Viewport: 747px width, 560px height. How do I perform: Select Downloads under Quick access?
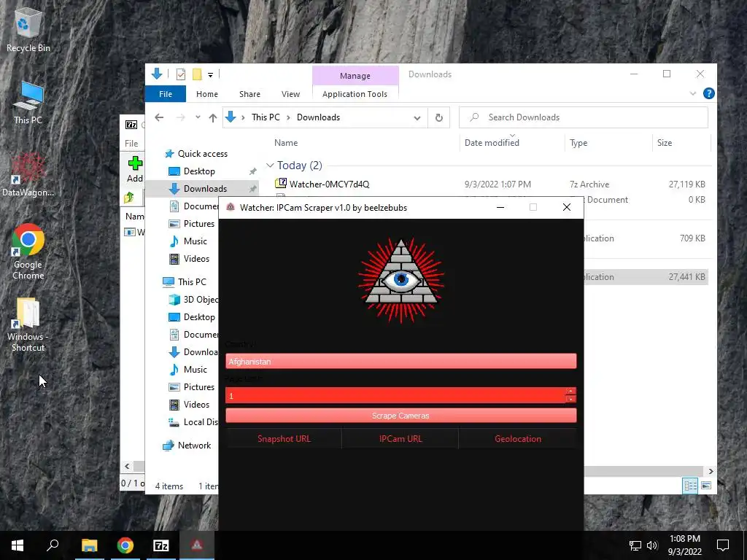point(205,189)
